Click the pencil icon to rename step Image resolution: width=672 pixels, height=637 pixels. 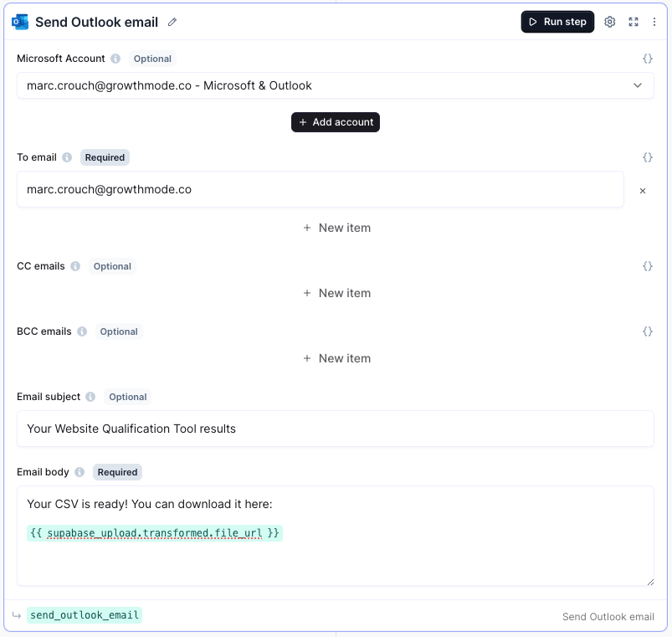click(172, 22)
